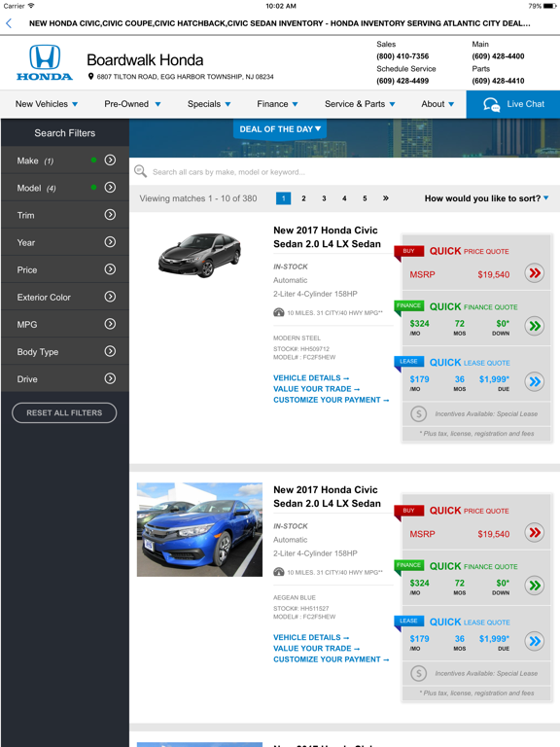Click red price quote arrow for Aegean Blue Civic
This screenshot has height=747, width=560.
coord(535,532)
